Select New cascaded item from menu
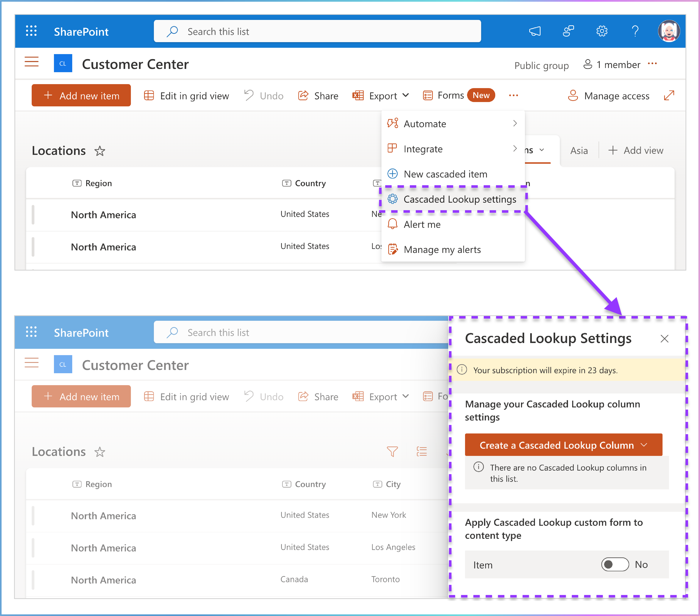Viewport: 700px width, 616px height. 453,174
